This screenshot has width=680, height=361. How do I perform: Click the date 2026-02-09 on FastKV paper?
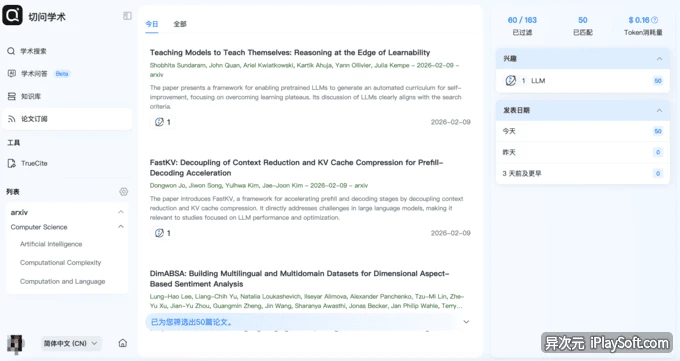[x=451, y=233]
